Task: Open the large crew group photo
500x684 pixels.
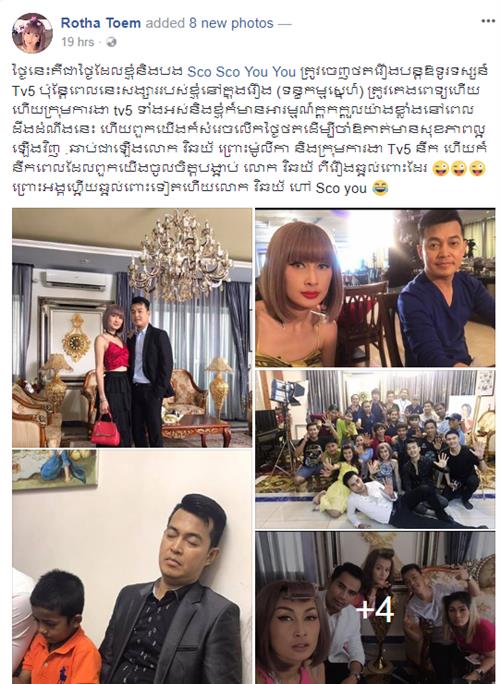Action: [x=375, y=449]
